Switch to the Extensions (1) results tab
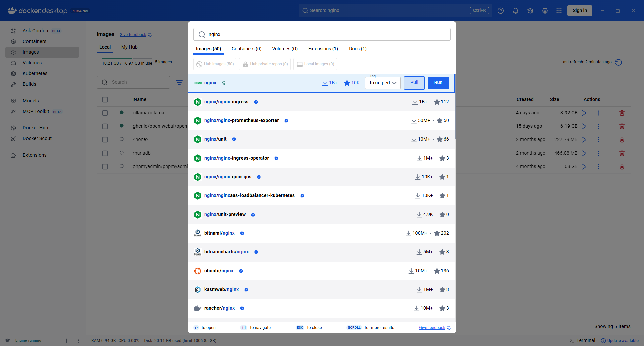Image resolution: width=644 pixels, height=346 pixels. tap(323, 49)
